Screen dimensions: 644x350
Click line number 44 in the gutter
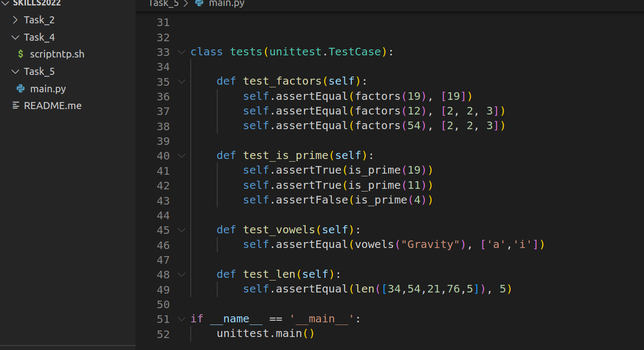tap(163, 215)
